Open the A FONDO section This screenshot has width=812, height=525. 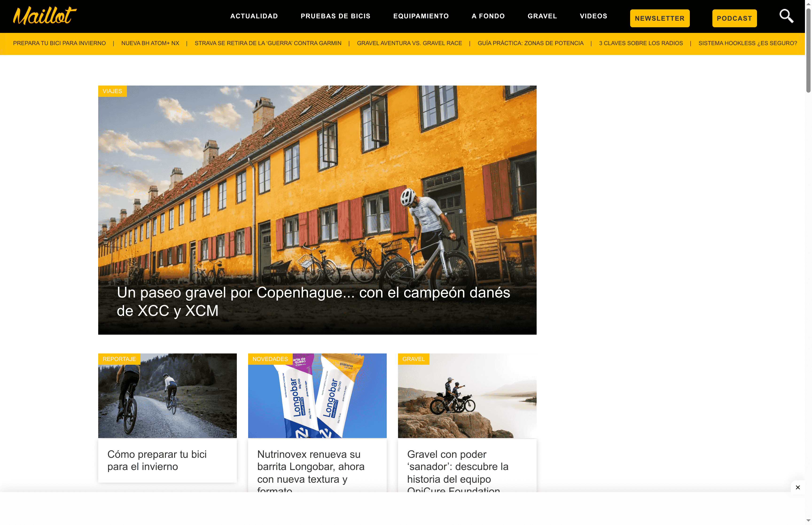[x=488, y=16]
